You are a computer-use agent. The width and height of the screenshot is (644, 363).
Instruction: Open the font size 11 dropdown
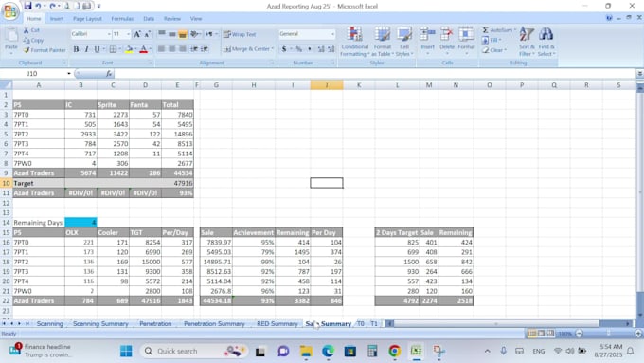tap(128, 34)
